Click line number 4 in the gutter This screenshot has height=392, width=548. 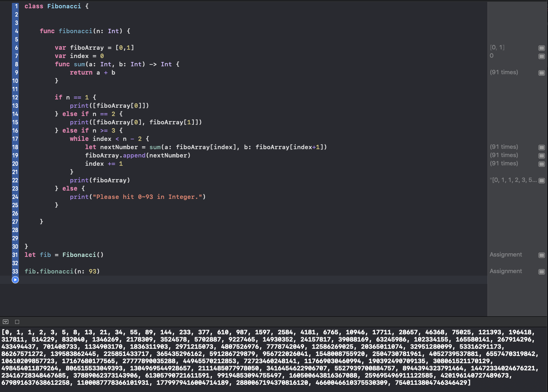coord(16,31)
